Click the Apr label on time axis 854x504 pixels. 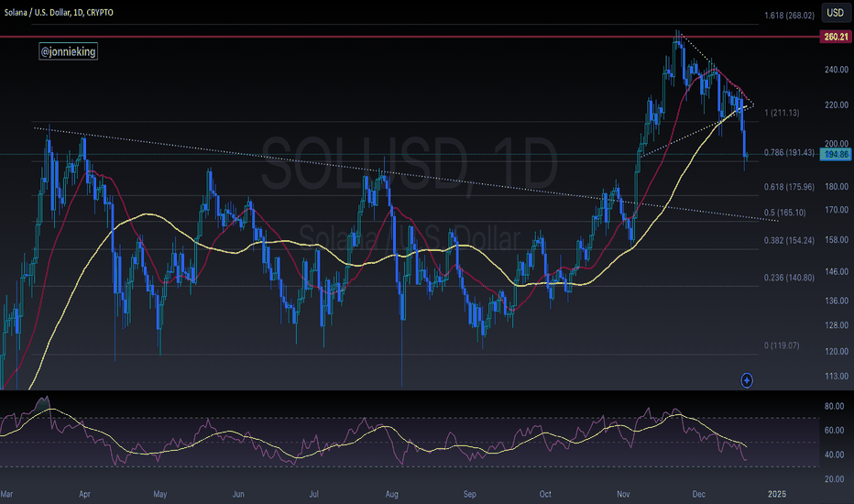[84, 494]
